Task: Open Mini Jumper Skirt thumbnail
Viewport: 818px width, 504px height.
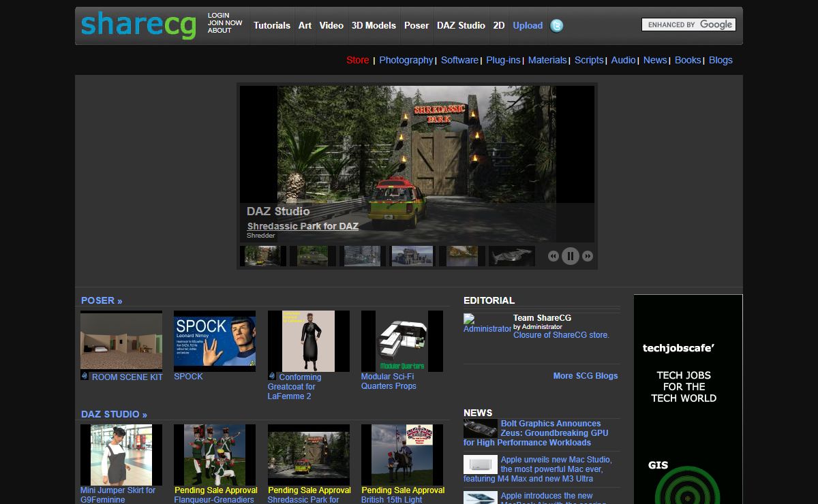Action: pos(121,455)
